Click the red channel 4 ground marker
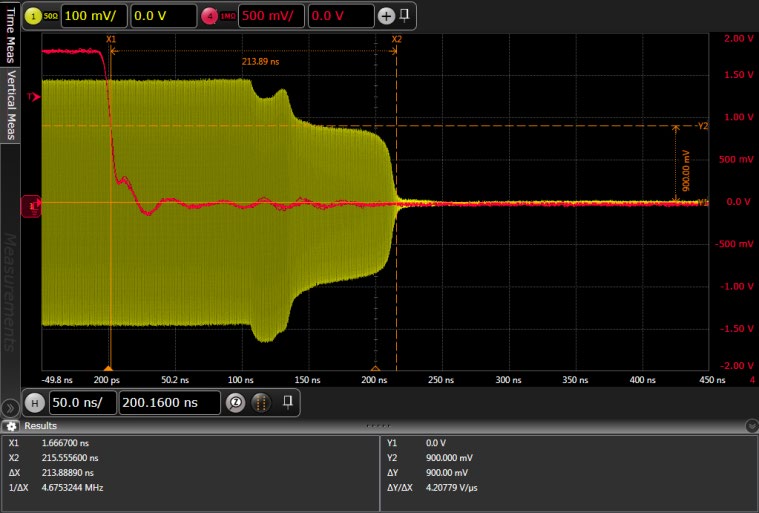Image resolution: width=759 pixels, height=513 pixels. [x=31, y=204]
